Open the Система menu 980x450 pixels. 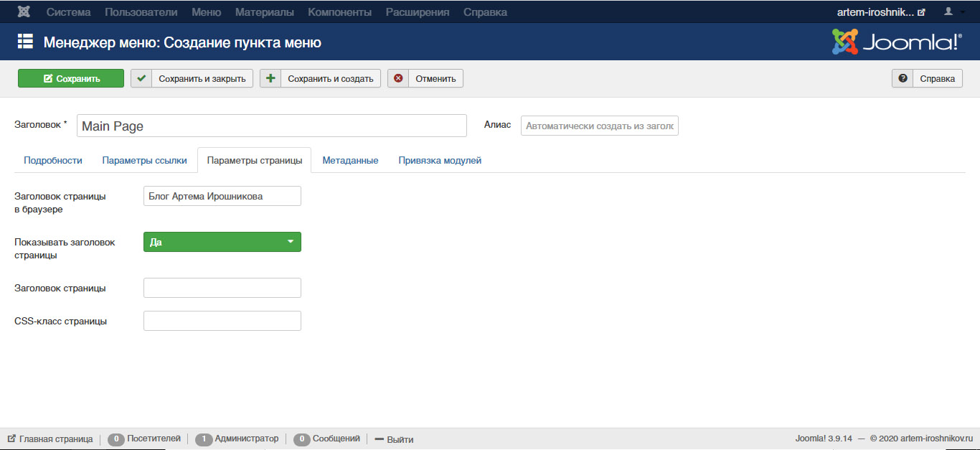69,12
